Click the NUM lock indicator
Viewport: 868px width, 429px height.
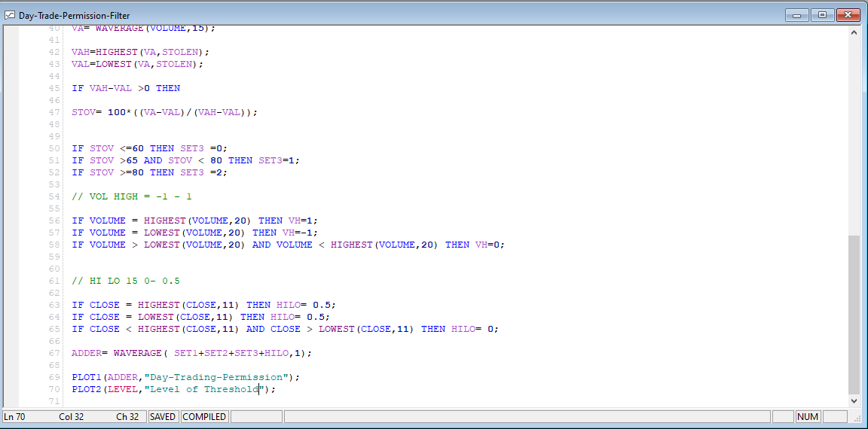[807, 416]
